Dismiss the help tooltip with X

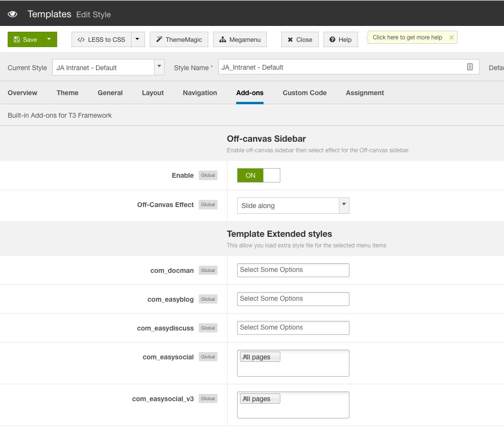point(451,37)
